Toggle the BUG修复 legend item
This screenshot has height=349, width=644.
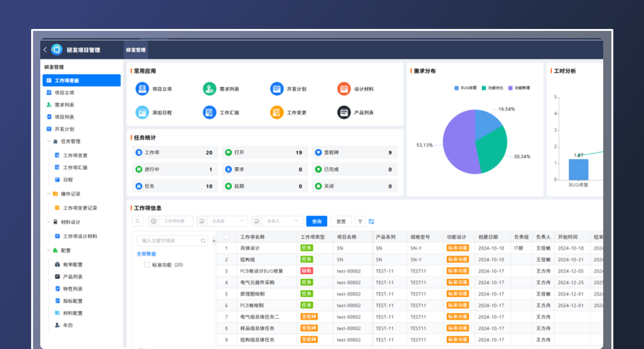click(x=466, y=88)
